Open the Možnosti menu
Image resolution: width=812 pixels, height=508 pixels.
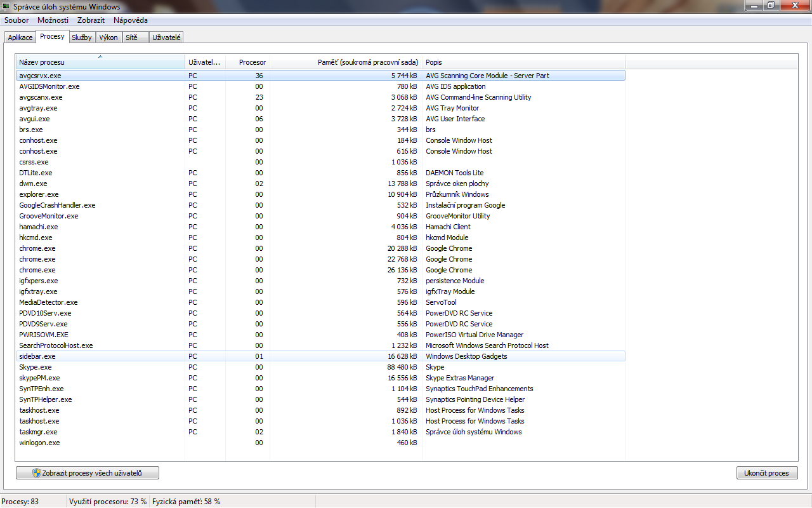[53, 20]
